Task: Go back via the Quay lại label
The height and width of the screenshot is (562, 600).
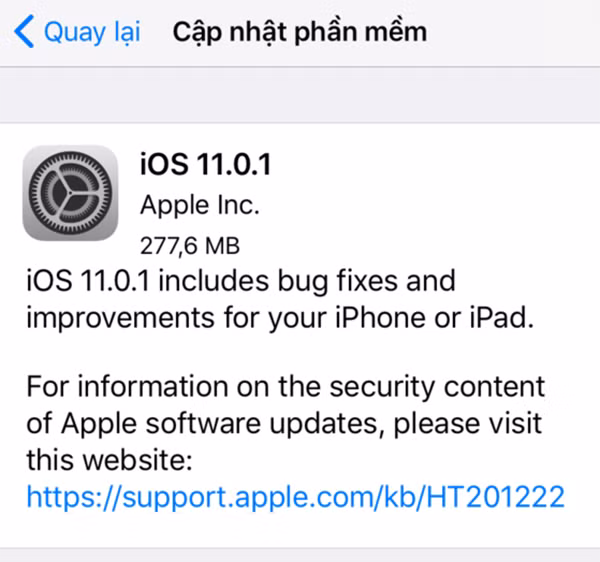Action: point(92,32)
